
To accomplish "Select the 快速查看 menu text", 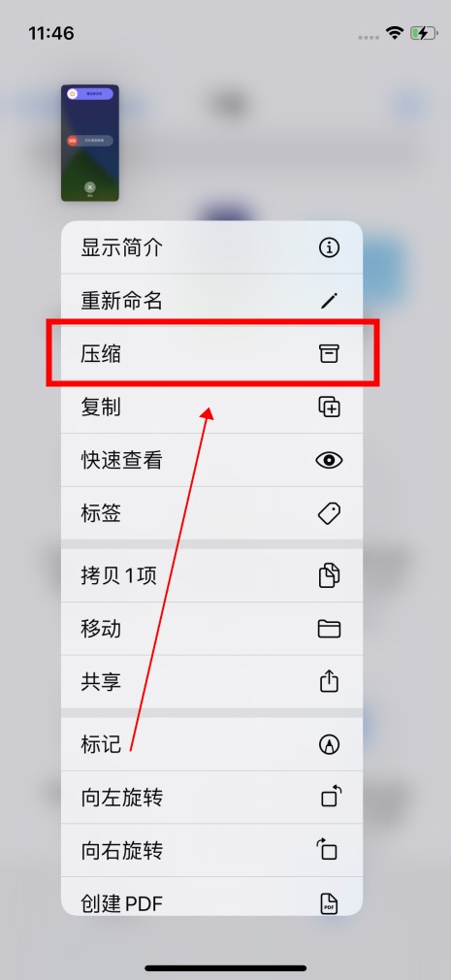I will [122, 461].
